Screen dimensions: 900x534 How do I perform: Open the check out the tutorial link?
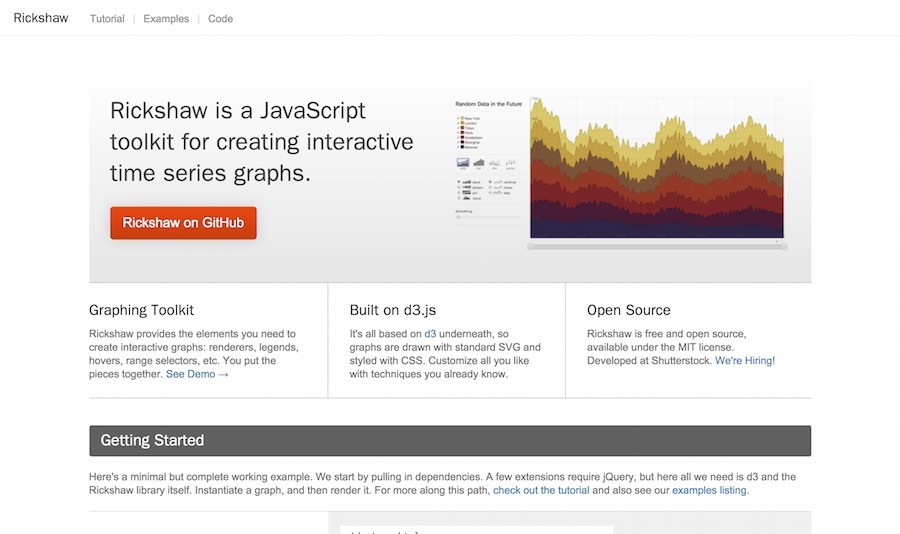541,490
